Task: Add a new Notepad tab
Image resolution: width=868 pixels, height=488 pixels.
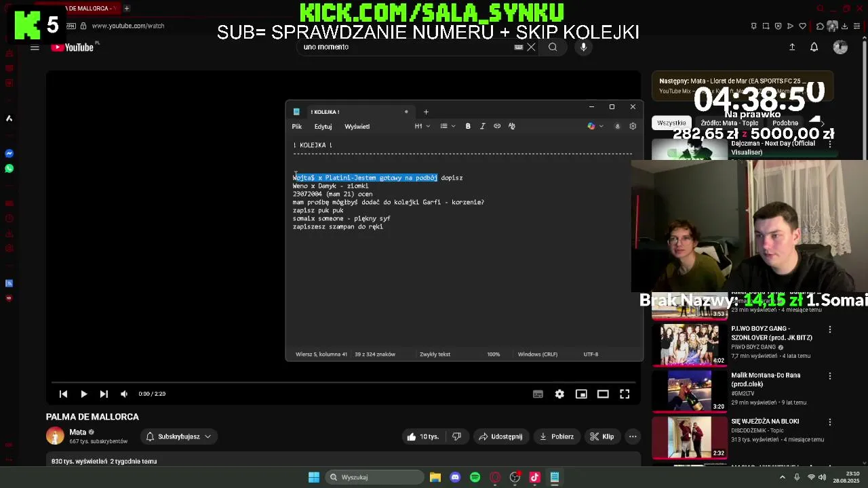Action: 426,112
